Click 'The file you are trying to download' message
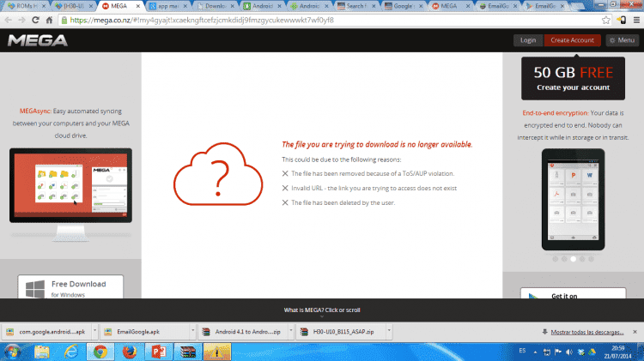Screen dimensions: 644x361 [x=377, y=144]
